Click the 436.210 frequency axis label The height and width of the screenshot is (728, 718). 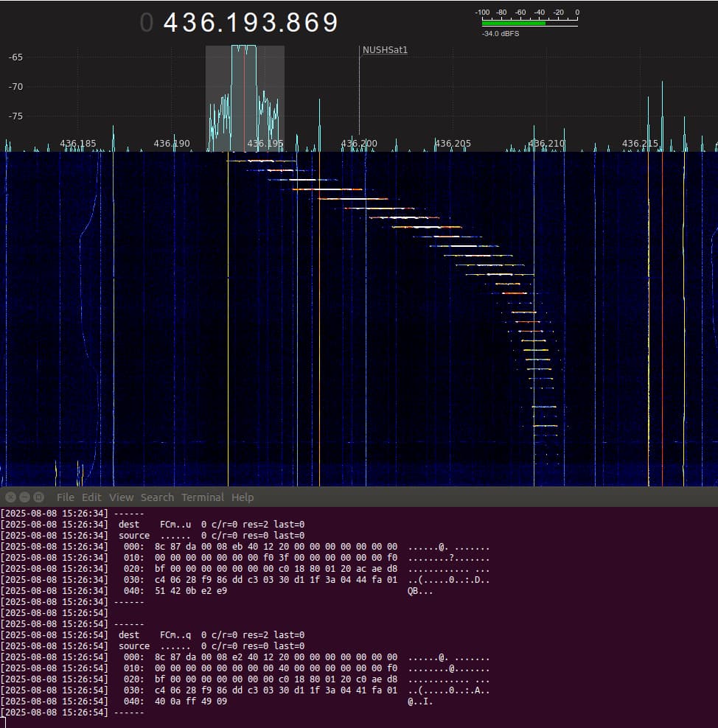click(x=547, y=144)
